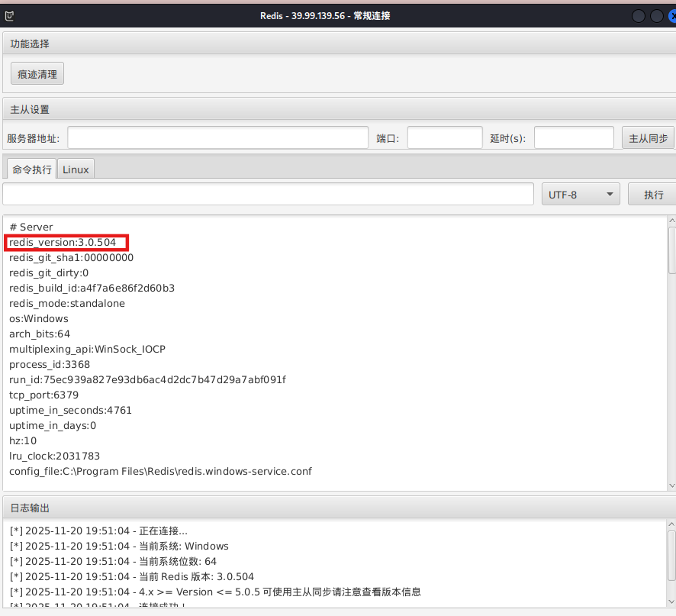
Task: Click the run_id line
Action: pyautogui.click(x=147, y=379)
